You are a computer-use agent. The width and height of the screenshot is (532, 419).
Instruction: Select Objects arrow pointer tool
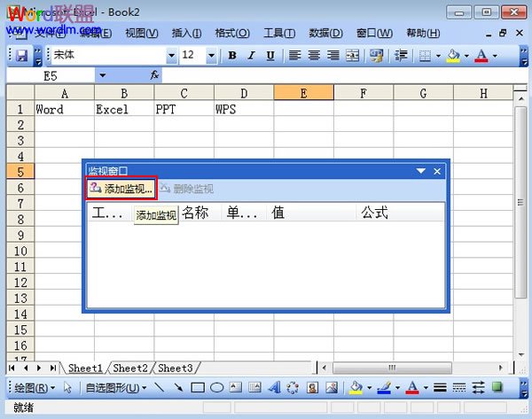pos(67,387)
